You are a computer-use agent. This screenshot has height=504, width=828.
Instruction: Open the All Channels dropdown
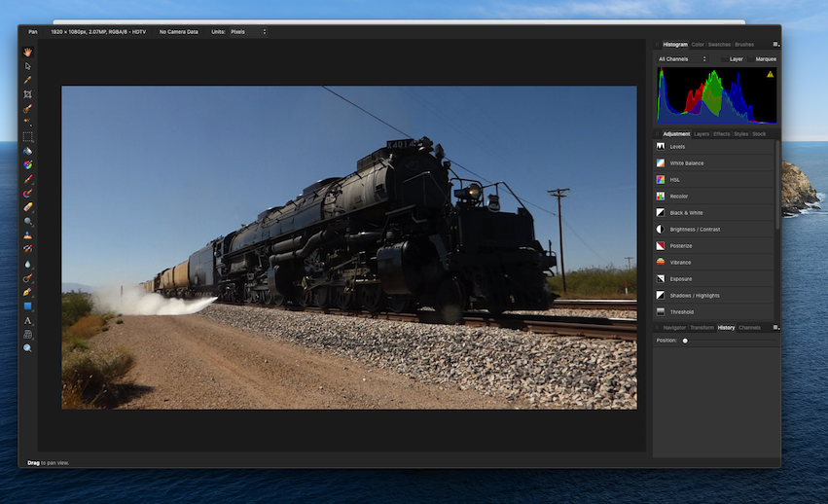(682, 59)
